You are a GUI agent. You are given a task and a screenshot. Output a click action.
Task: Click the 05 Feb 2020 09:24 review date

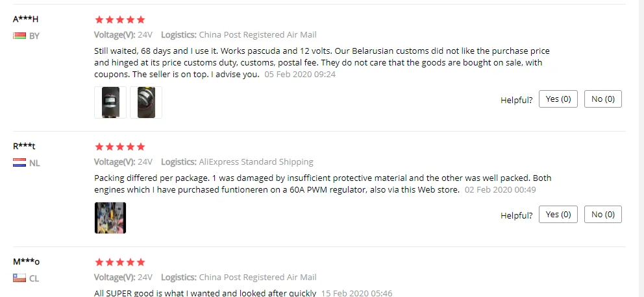click(300, 75)
